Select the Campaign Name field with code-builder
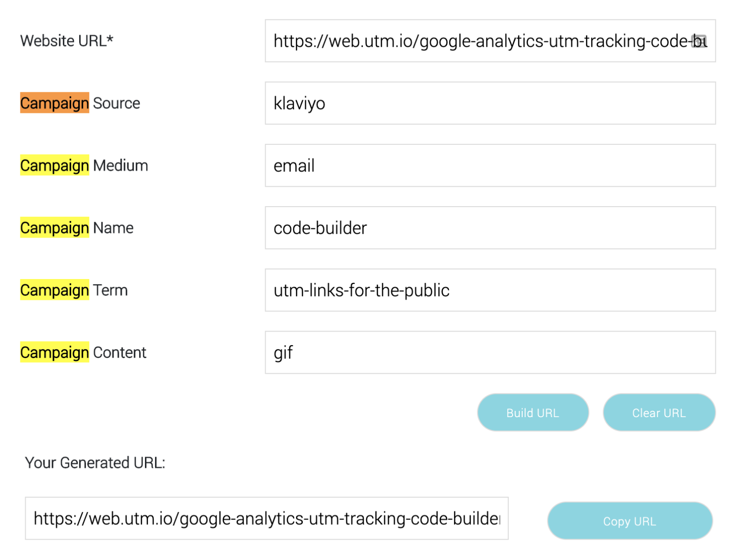Image resolution: width=742 pixels, height=560 pixels. tap(490, 227)
